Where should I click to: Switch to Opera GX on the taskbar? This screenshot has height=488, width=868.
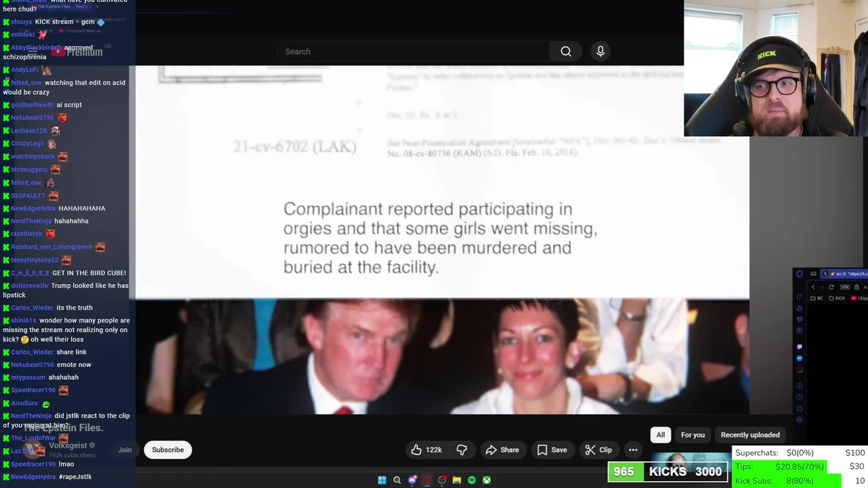(x=427, y=480)
